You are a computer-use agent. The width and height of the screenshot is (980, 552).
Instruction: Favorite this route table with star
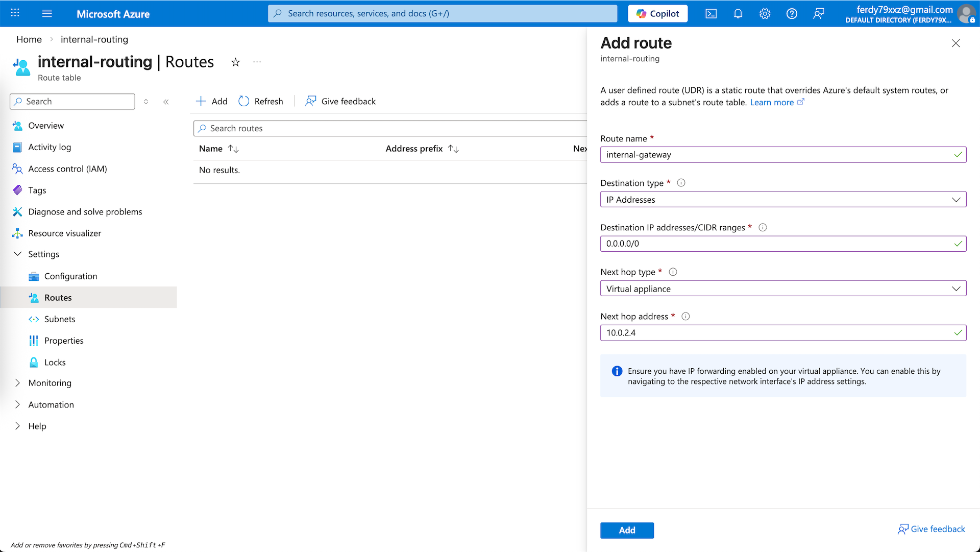pyautogui.click(x=235, y=62)
